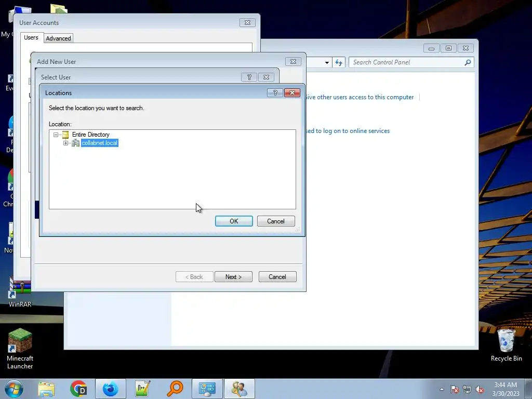Collapse the Entire Directory tree node
532x399 pixels.
56,135
